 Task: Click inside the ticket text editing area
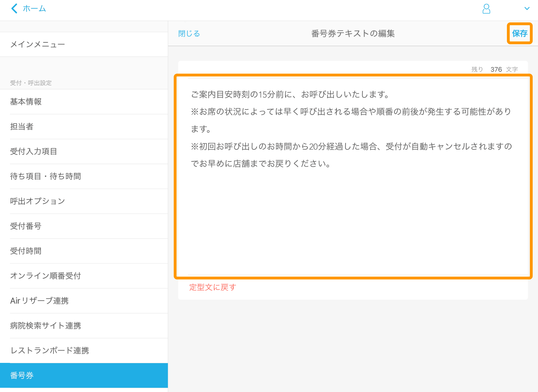click(353, 176)
